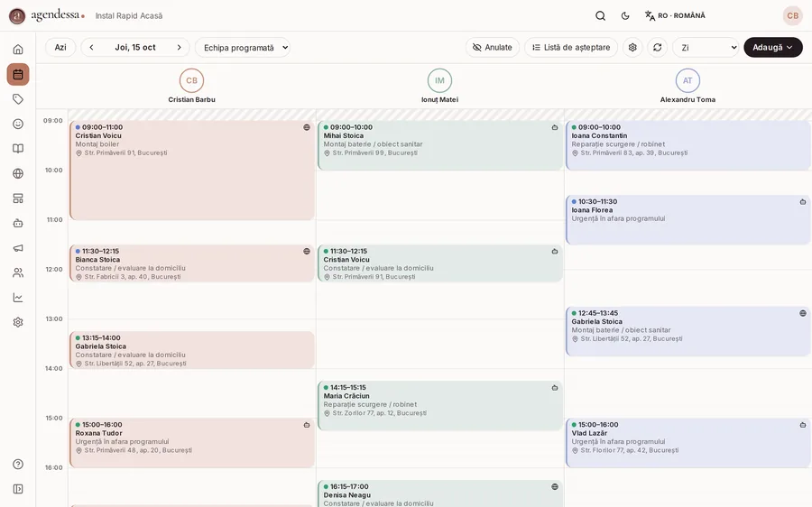Open Roxana Tudor 15:00 appointment
This screenshot has width=812, height=507.
(192, 443)
